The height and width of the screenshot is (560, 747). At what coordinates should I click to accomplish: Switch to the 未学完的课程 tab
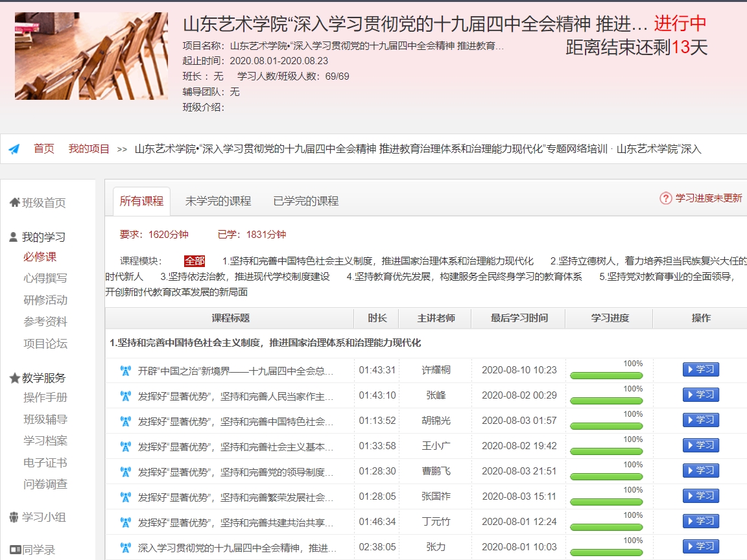pyautogui.click(x=218, y=201)
